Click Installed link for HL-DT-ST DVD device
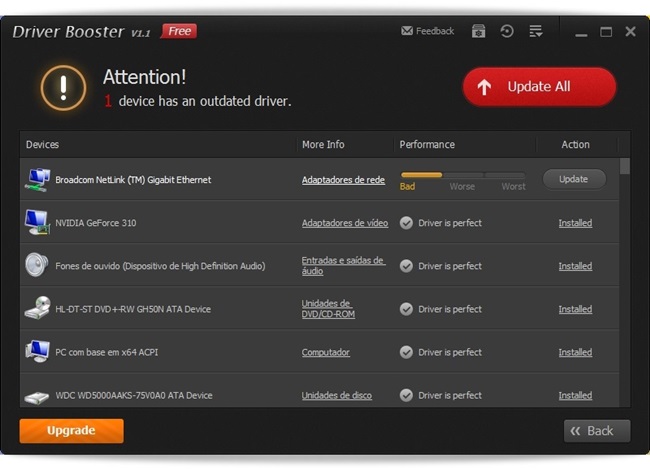This screenshot has width=650, height=470. tap(575, 309)
